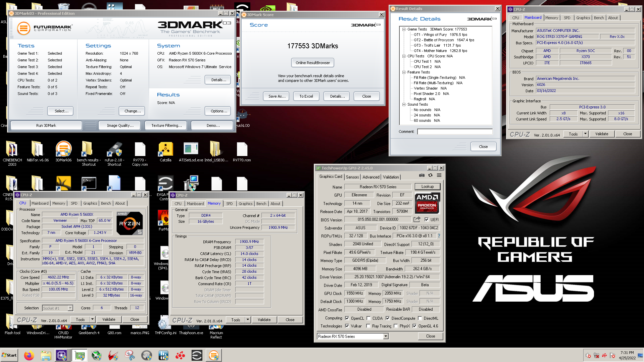Click Image Quality button in 3DMark03
This screenshot has height=362, width=644.
pyautogui.click(x=120, y=125)
